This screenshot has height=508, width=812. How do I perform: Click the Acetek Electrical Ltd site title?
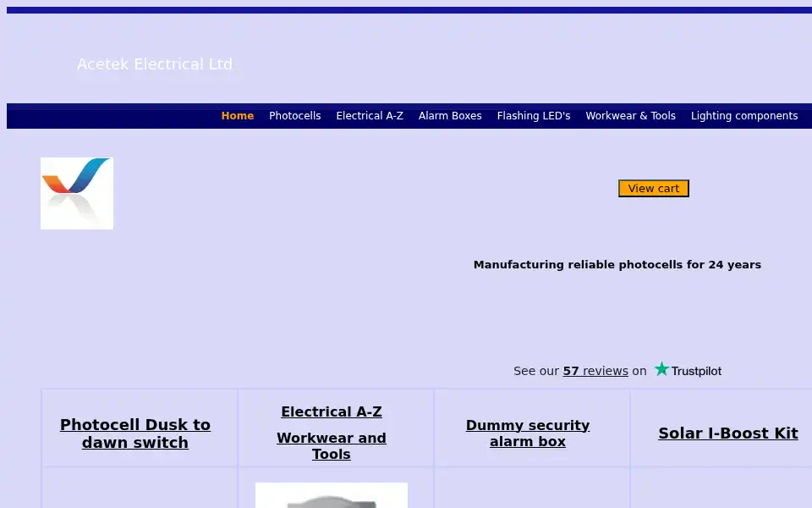[x=154, y=64]
